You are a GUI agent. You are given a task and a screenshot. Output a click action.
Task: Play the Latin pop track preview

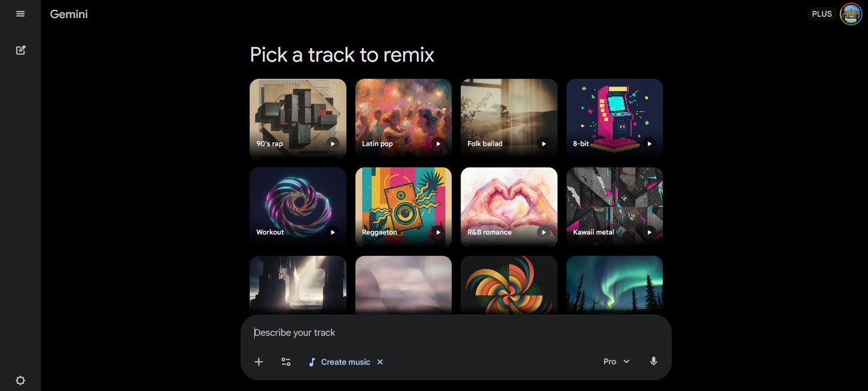point(438,144)
